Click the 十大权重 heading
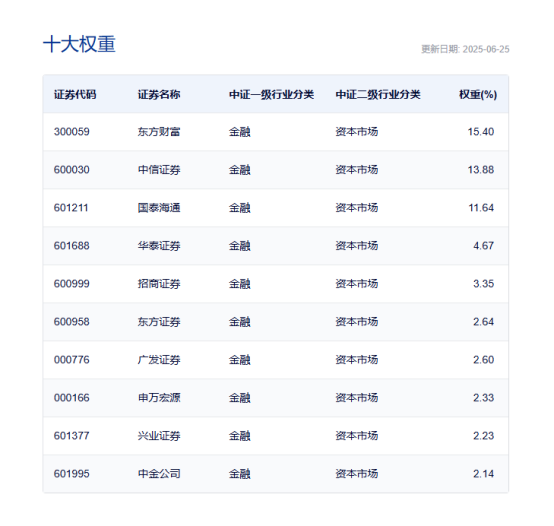This screenshot has width=554, height=526. [79, 44]
